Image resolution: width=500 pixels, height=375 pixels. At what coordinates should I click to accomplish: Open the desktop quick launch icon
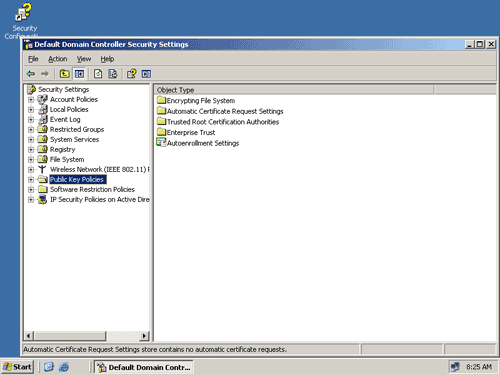point(49,367)
